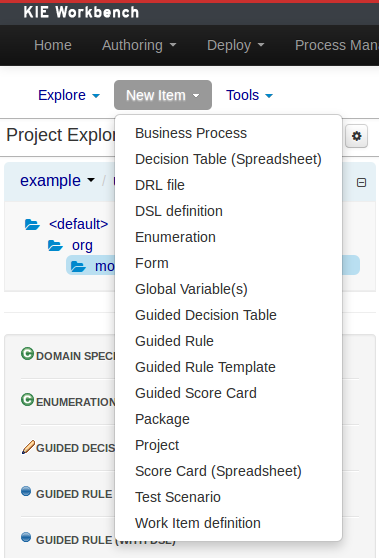
Task: Click the <default> open folder icon
Action: (x=32, y=225)
